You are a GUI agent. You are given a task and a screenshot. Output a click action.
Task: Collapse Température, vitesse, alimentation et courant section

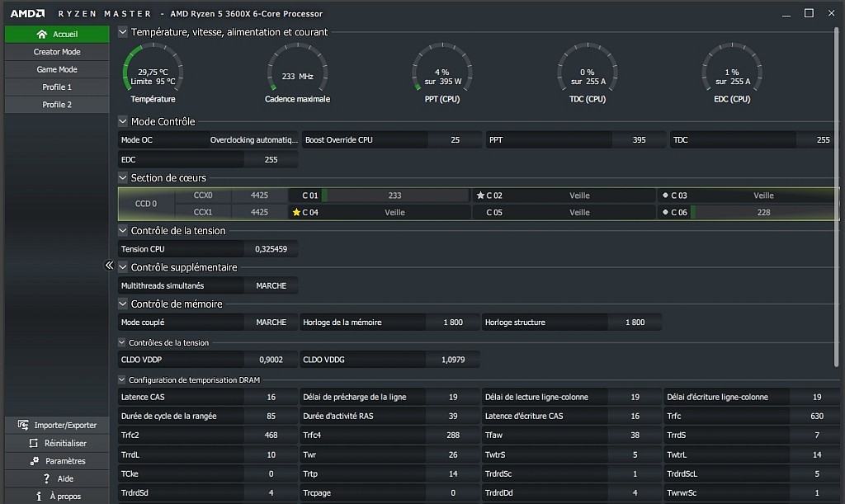click(123, 32)
